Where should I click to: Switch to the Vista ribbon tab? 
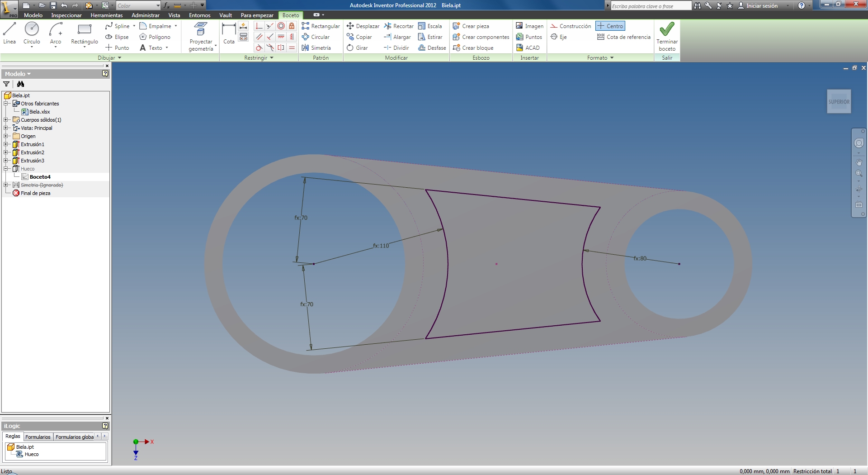pyautogui.click(x=174, y=15)
